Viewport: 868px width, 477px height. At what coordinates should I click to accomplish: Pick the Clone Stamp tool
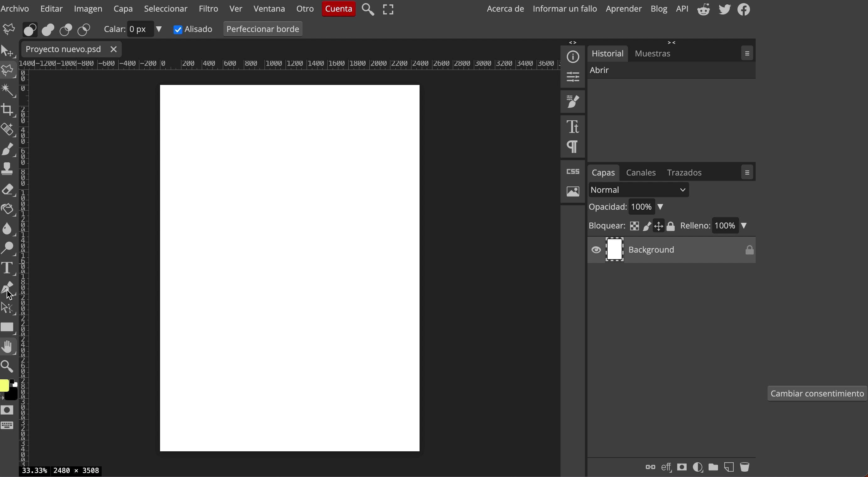[x=8, y=168]
